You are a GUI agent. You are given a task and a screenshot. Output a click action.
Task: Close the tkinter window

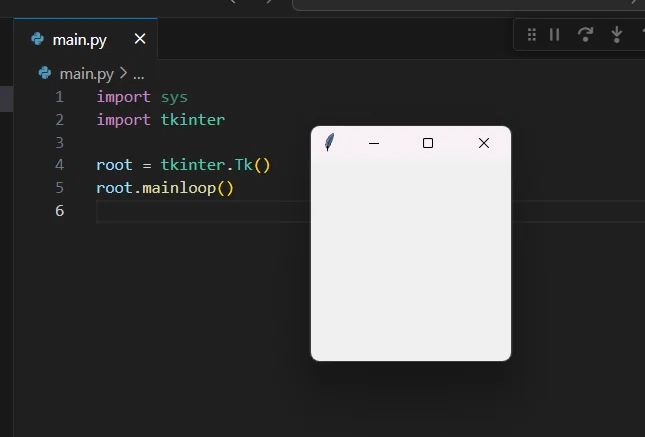tap(484, 143)
